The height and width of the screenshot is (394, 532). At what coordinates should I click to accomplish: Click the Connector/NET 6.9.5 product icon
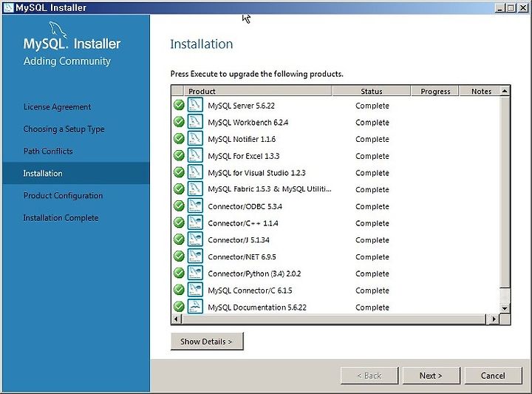195,256
